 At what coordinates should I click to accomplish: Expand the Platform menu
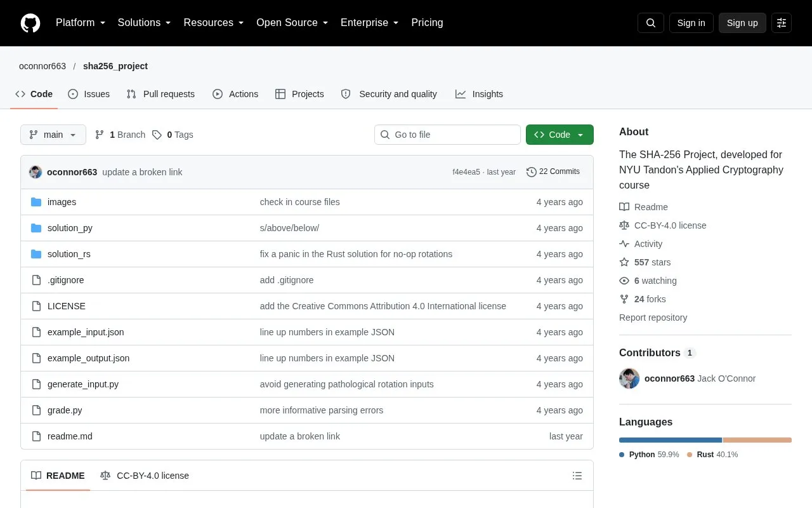click(81, 23)
